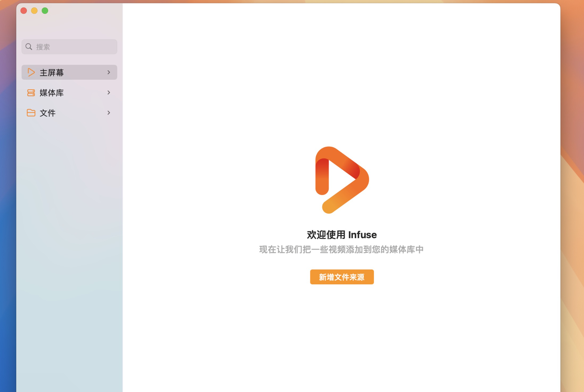This screenshot has width=584, height=392.
Task: Expand the 主屏幕 chevron arrow
Action: point(109,72)
